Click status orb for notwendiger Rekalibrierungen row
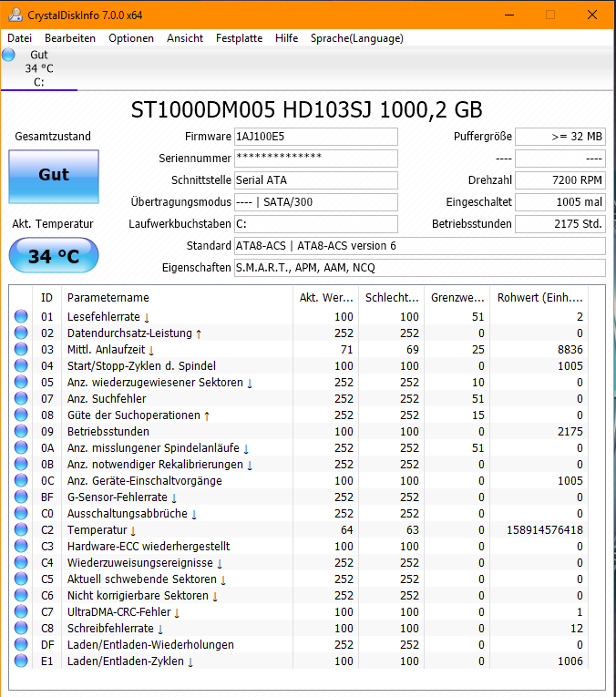 pyautogui.click(x=21, y=464)
